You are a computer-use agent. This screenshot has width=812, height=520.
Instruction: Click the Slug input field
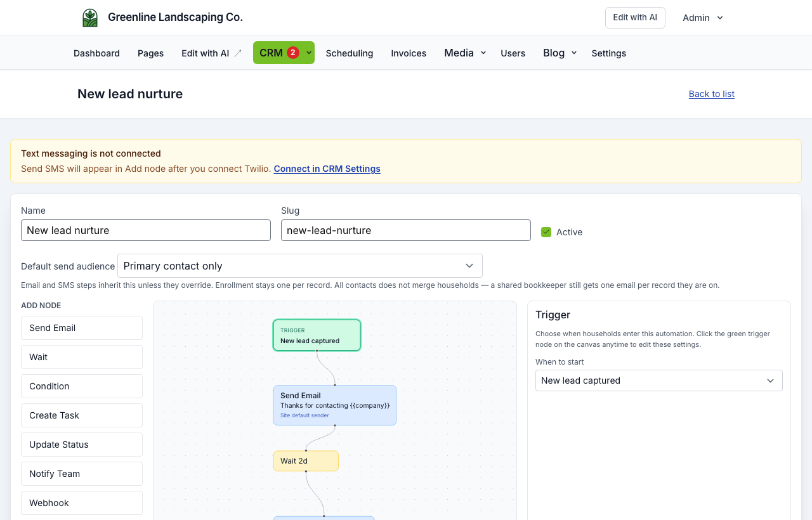click(x=406, y=230)
